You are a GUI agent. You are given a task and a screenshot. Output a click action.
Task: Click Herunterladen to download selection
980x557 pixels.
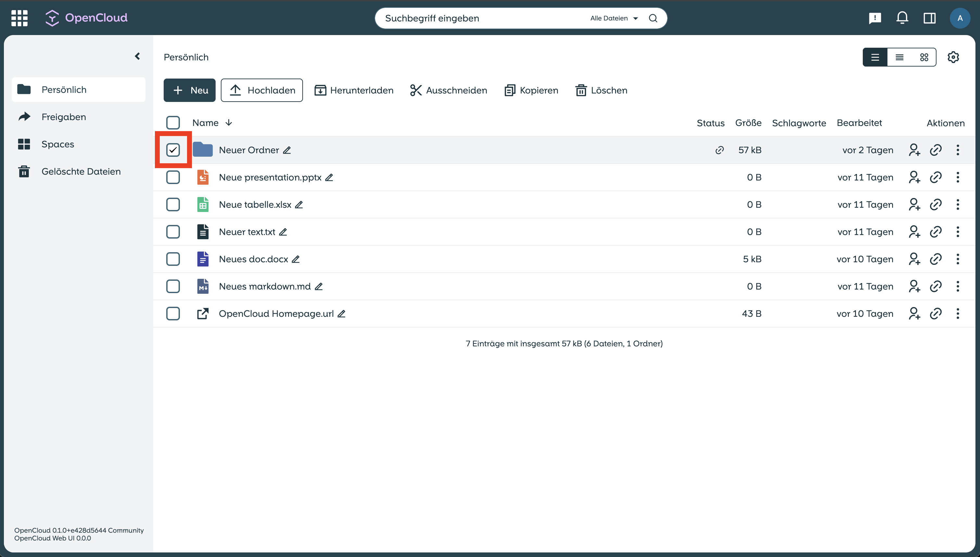click(354, 90)
